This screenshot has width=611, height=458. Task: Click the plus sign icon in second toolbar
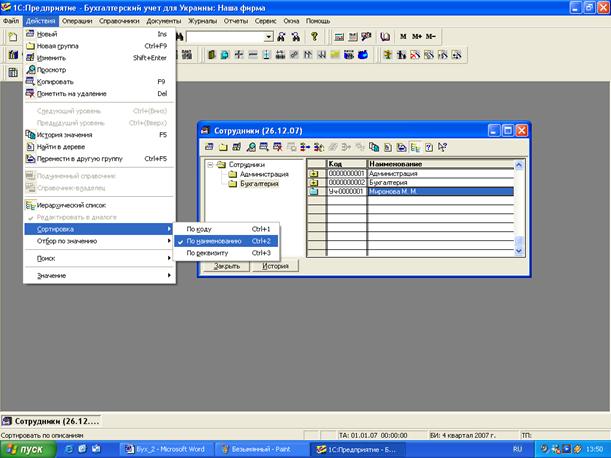coord(239,55)
